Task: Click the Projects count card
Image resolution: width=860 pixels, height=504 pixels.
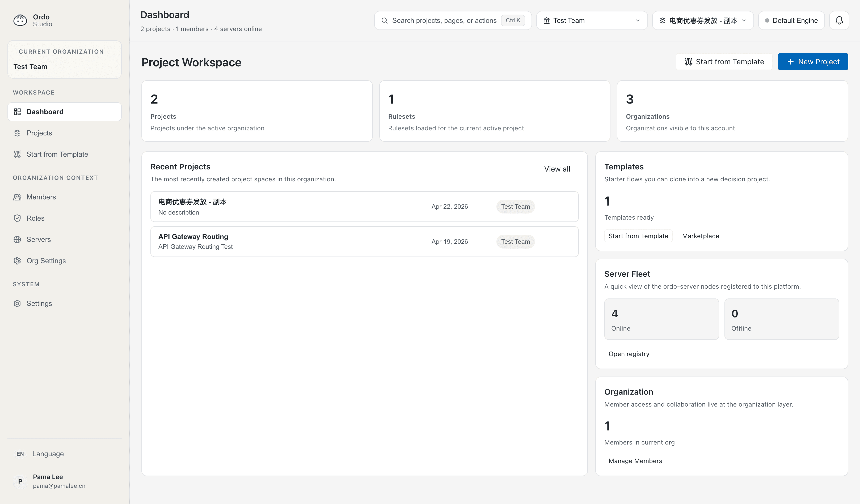Action: 257,111
